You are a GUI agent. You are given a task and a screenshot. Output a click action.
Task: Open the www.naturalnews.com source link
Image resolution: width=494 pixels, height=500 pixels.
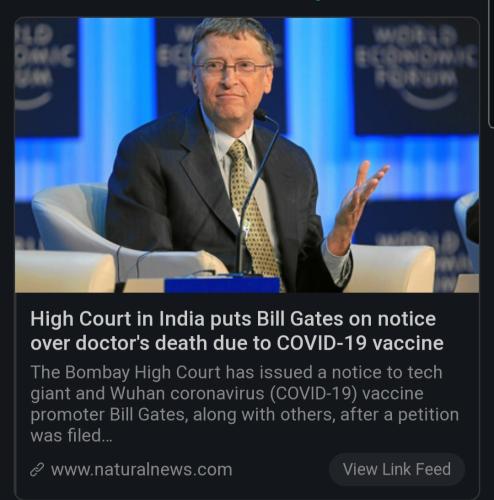pyautogui.click(x=142, y=470)
